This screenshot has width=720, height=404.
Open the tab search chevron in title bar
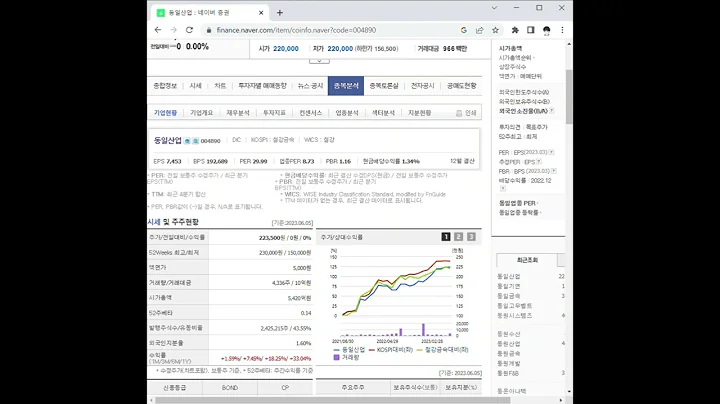[494, 8]
